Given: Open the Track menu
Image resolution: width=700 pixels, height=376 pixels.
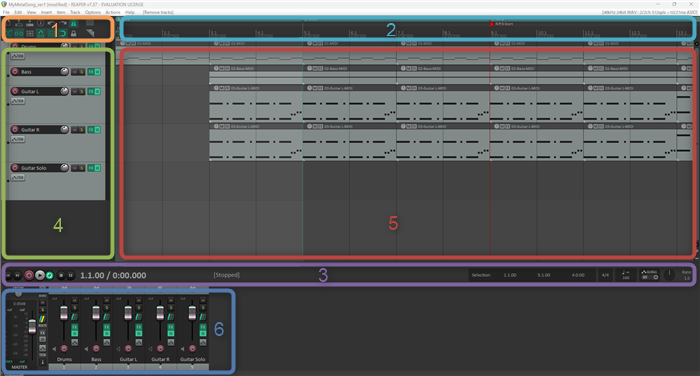Looking at the screenshot, I should point(75,12).
